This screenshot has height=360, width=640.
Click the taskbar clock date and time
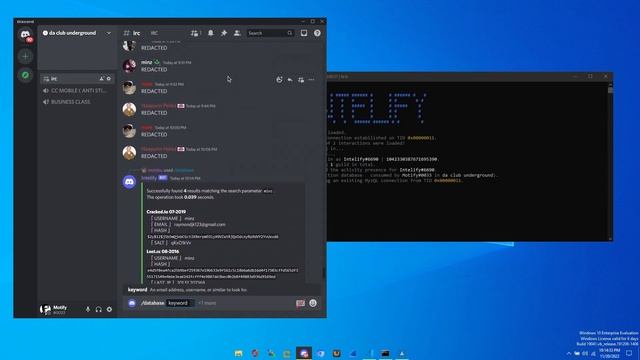(609, 353)
